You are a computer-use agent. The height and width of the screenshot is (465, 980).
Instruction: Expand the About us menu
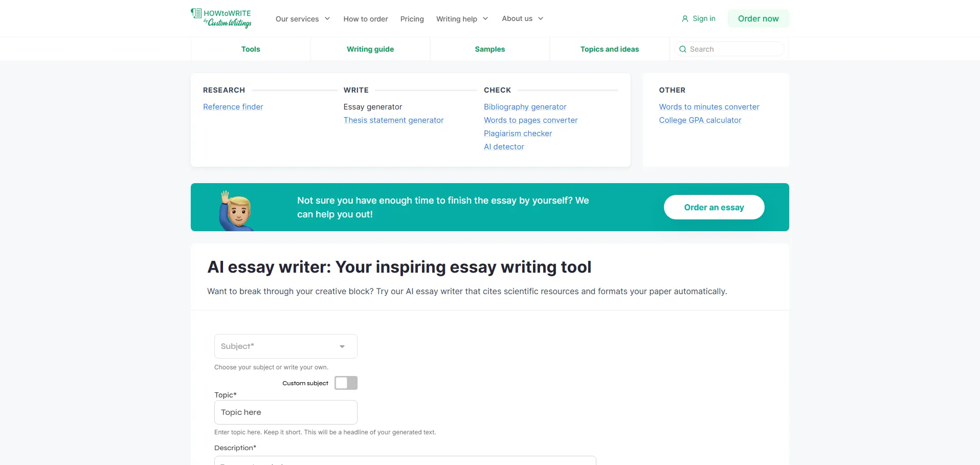coord(522,18)
